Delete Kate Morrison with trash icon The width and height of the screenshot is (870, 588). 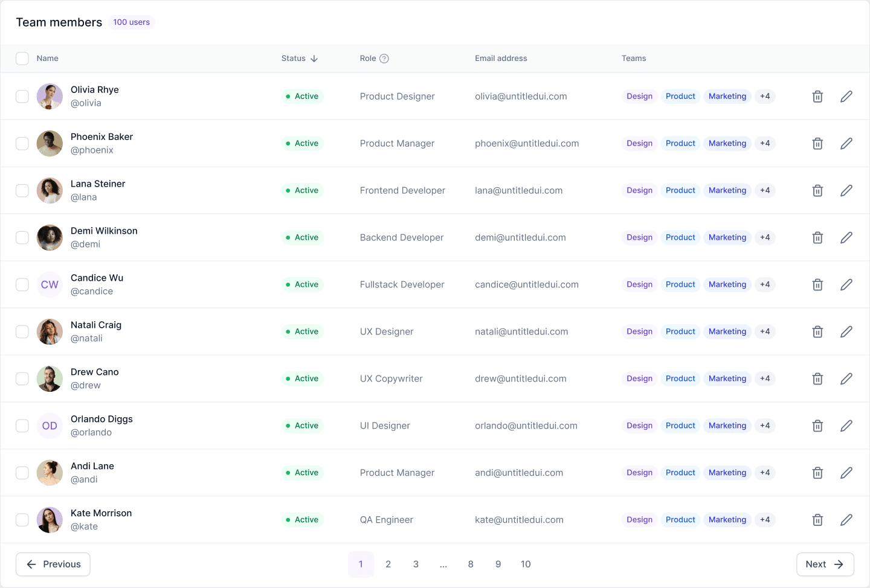pos(817,520)
